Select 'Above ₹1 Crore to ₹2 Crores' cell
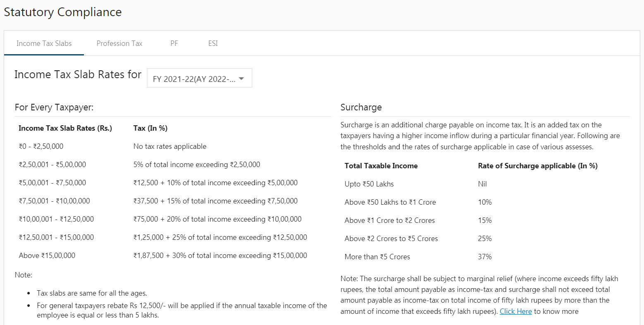The image size is (644, 325). 390,220
